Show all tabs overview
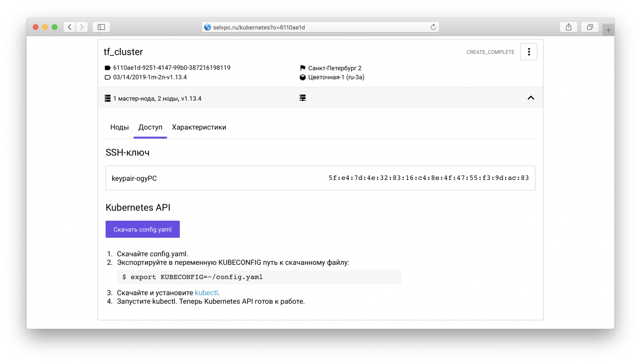This screenshot has width=641, height=364. pos(590,27)
